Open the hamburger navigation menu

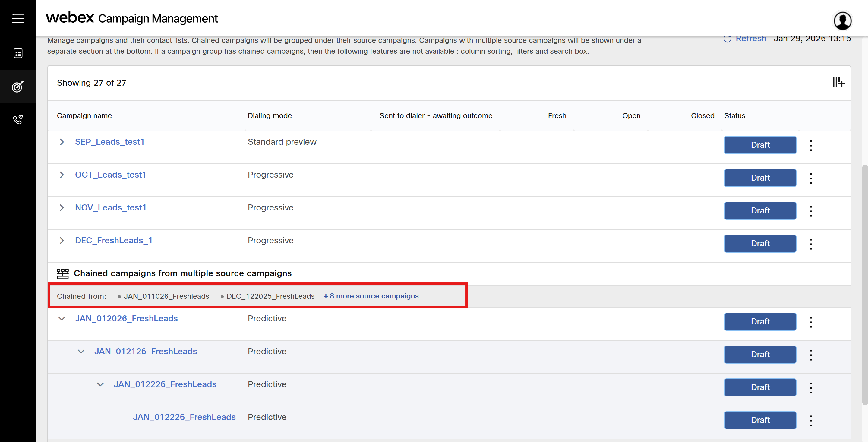18,18
